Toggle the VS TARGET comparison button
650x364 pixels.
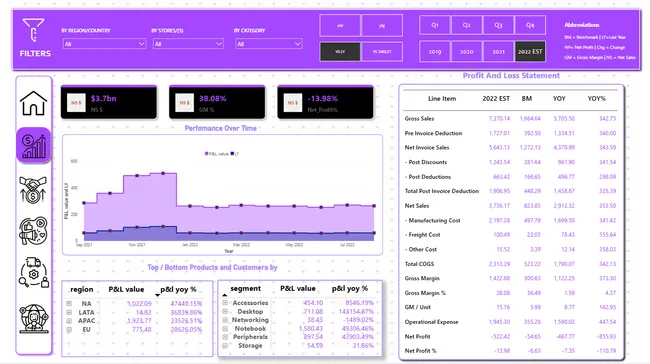point(382,51)
